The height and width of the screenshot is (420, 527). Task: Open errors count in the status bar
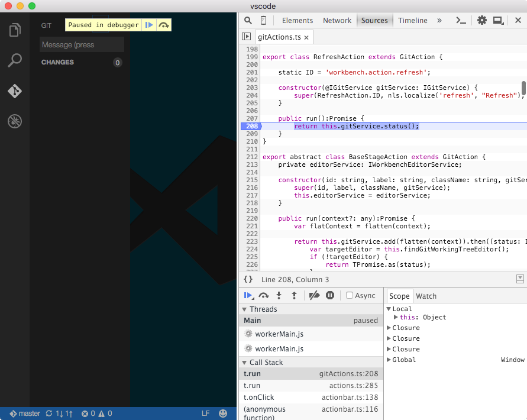tap(88, 413)
